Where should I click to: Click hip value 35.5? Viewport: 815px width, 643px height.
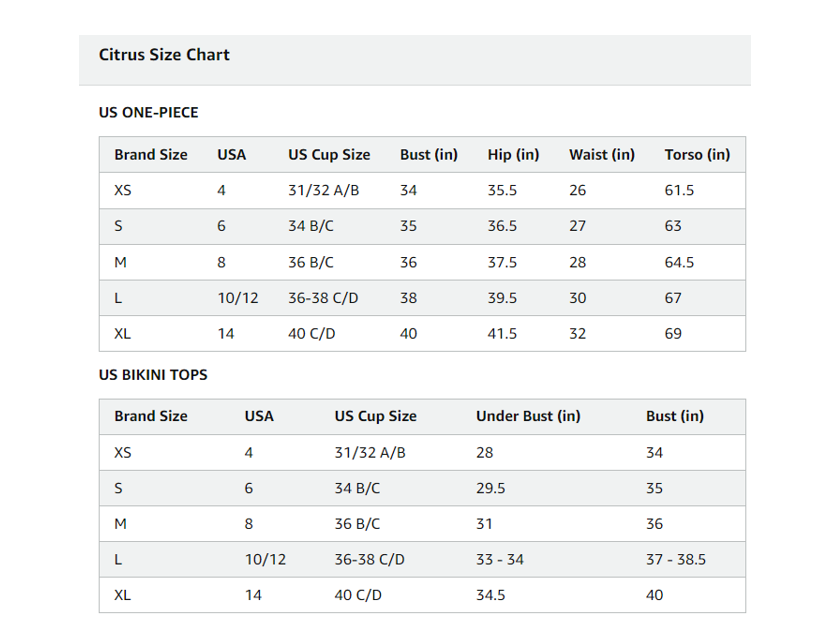[502, 190]
